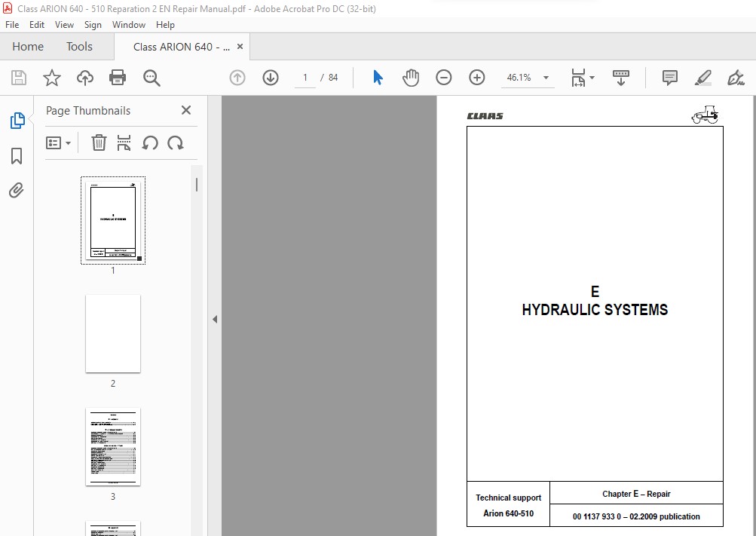Click the CLAAS logo on page

pyautogui.click(x=485, y=115)
